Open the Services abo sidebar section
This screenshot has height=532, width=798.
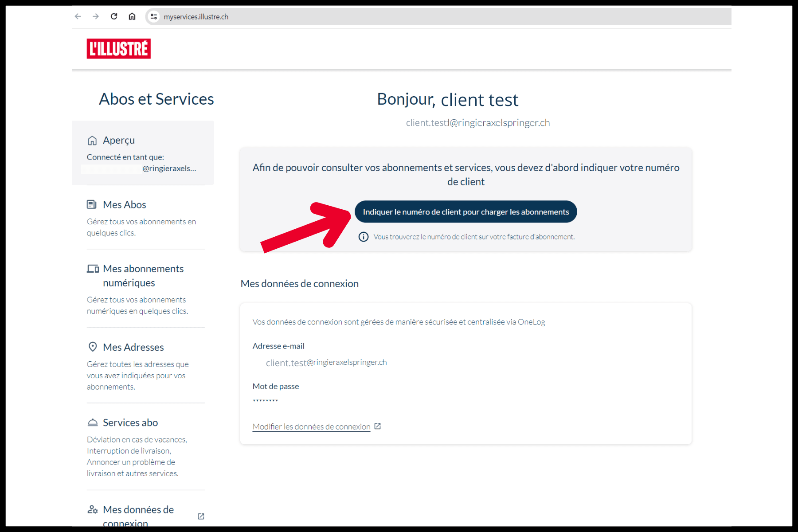[x=130, y=422]
